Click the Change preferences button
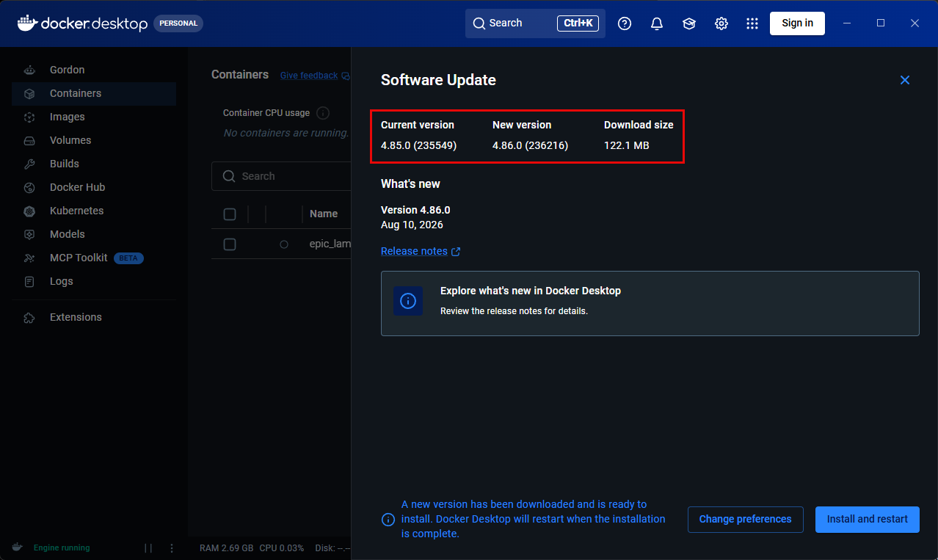The height and width of the screenshot is (560, 938). click(745, 519)
